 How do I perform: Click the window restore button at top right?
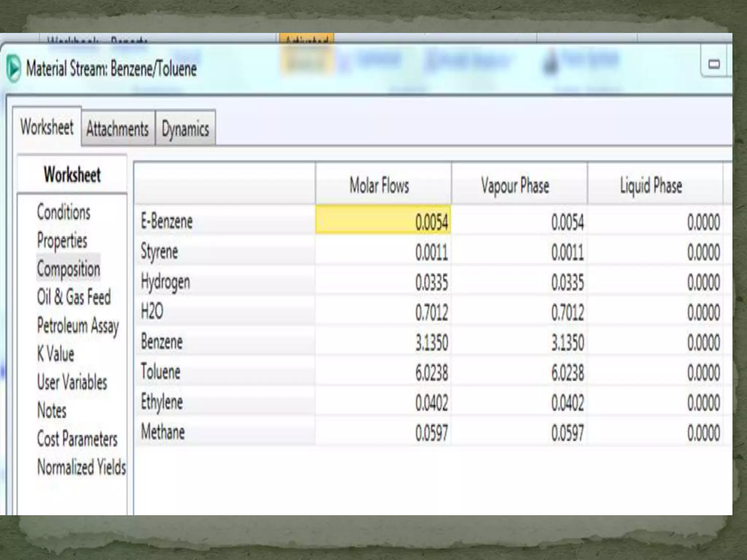pyautogui.click(x=713, y=65)
